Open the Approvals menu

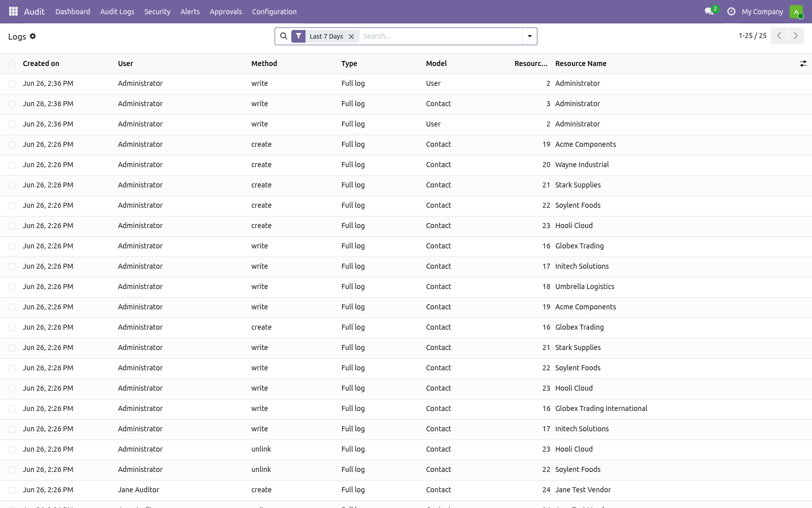pyautogui.click(x=226, y=12)
